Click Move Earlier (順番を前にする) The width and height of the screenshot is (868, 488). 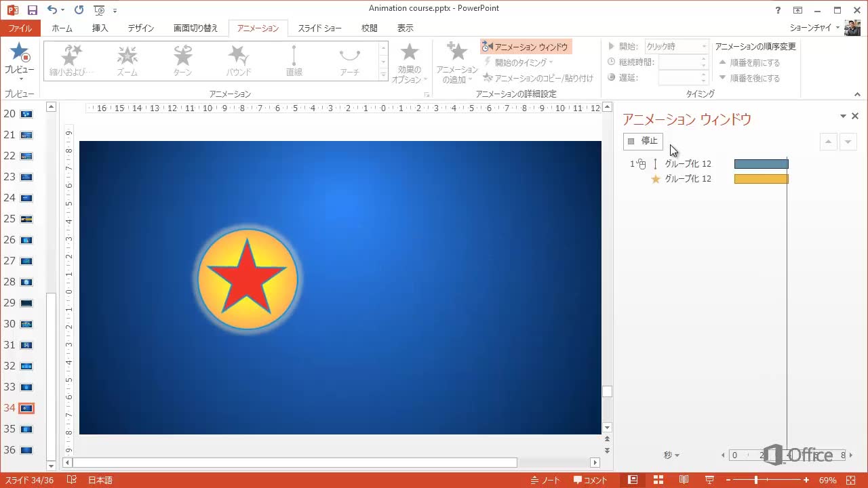click(749, 62)
